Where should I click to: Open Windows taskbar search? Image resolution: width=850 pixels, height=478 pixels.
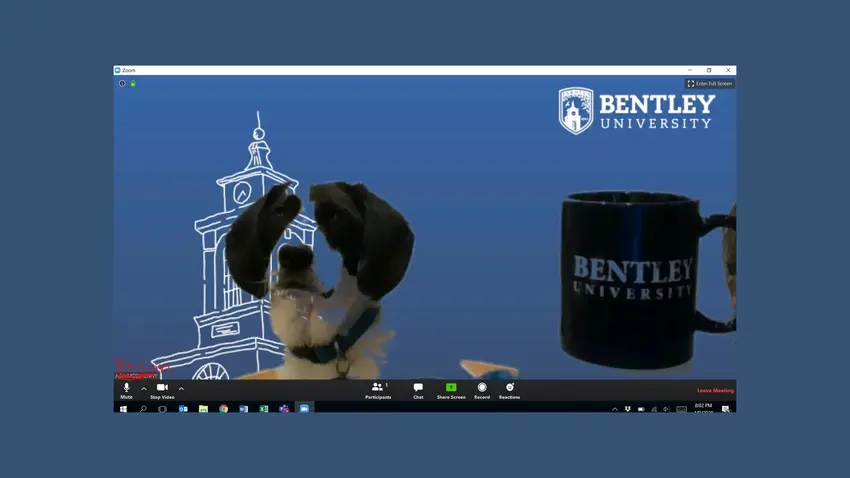[x=143, y=409]
